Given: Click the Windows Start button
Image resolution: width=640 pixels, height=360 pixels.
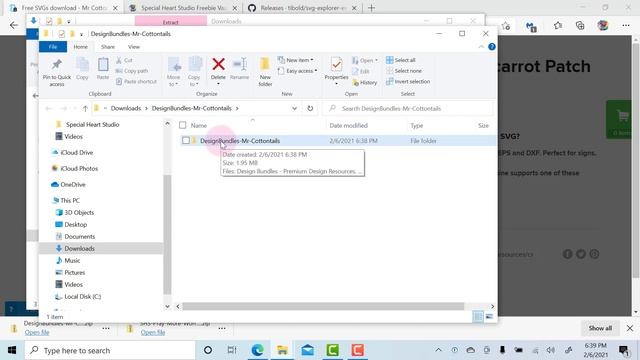Looking at the screenshot, I should [12, 350].
